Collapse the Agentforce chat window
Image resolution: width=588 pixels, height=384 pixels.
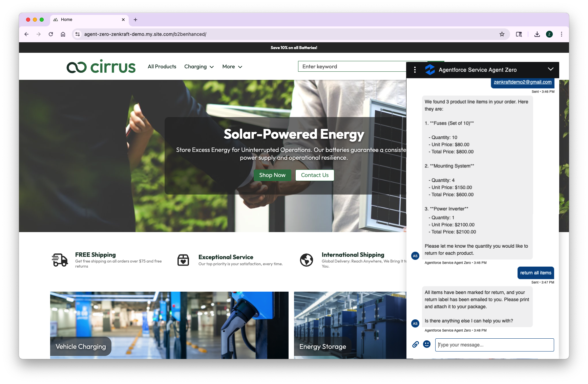[x=550, y=69]
